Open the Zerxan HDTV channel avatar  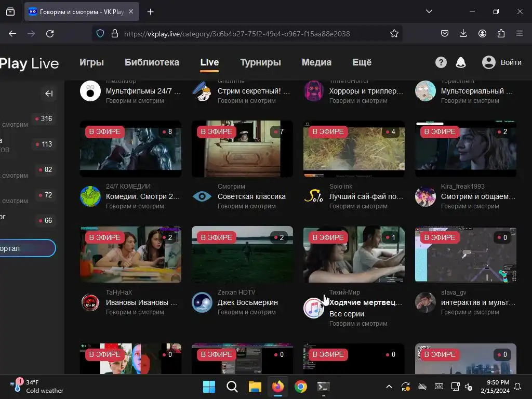[202, 302]
